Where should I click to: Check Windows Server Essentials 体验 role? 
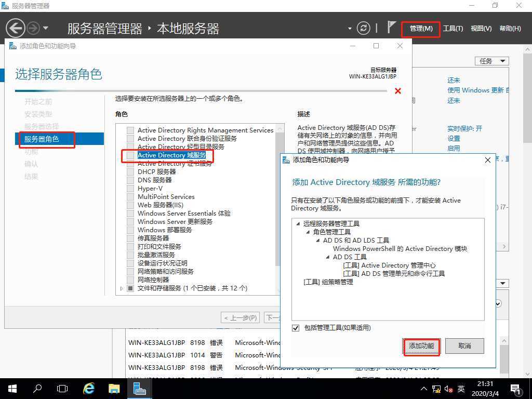(x=130, y=214)
